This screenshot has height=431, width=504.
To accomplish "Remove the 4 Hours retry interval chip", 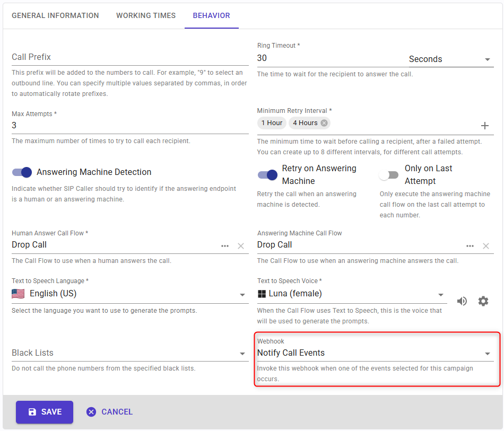I will (324, 123).
